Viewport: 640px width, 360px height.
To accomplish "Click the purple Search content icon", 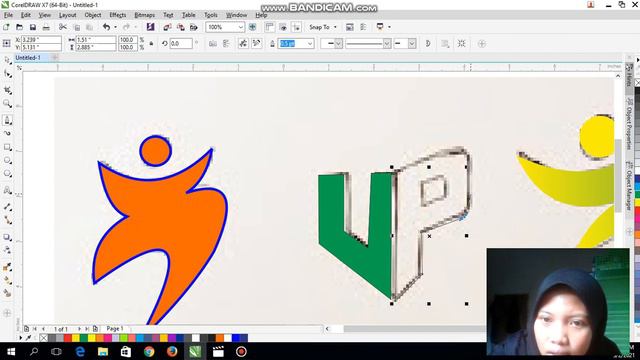I will point(150,27).
